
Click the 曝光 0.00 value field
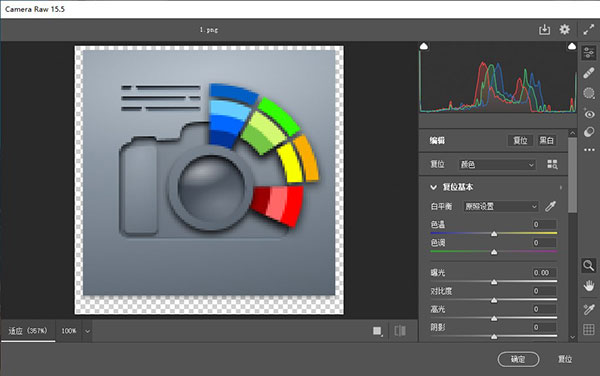[x=545, y=273]
